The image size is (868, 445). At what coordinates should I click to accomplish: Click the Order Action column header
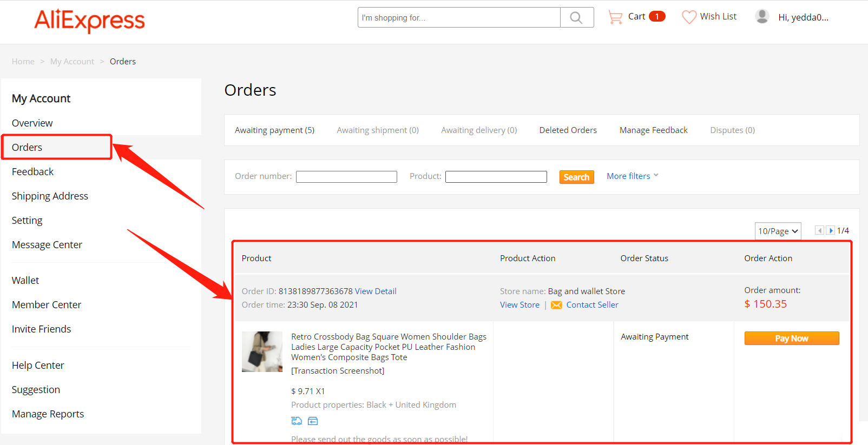click(x=768, y=258)
